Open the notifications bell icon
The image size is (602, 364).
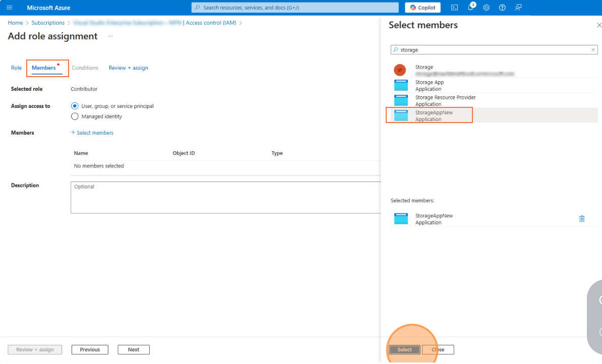pos(470,8)
